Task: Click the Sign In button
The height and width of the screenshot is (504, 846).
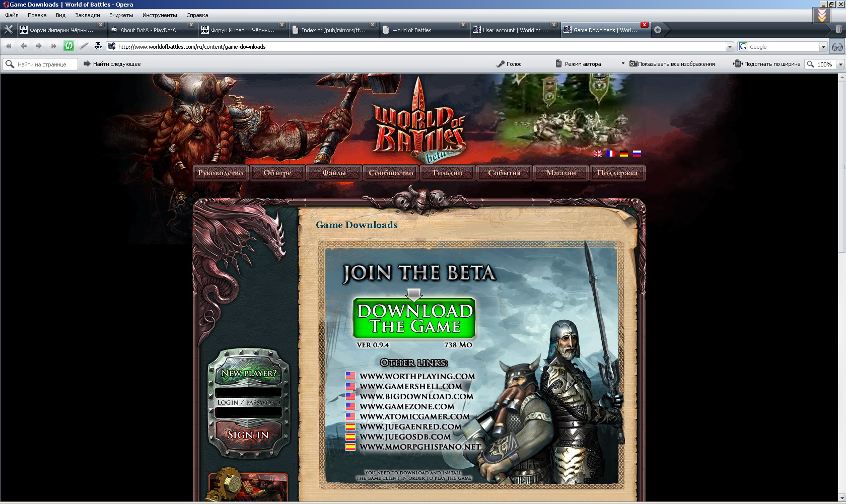Action: pyautogui.click(x=248, y=435)
